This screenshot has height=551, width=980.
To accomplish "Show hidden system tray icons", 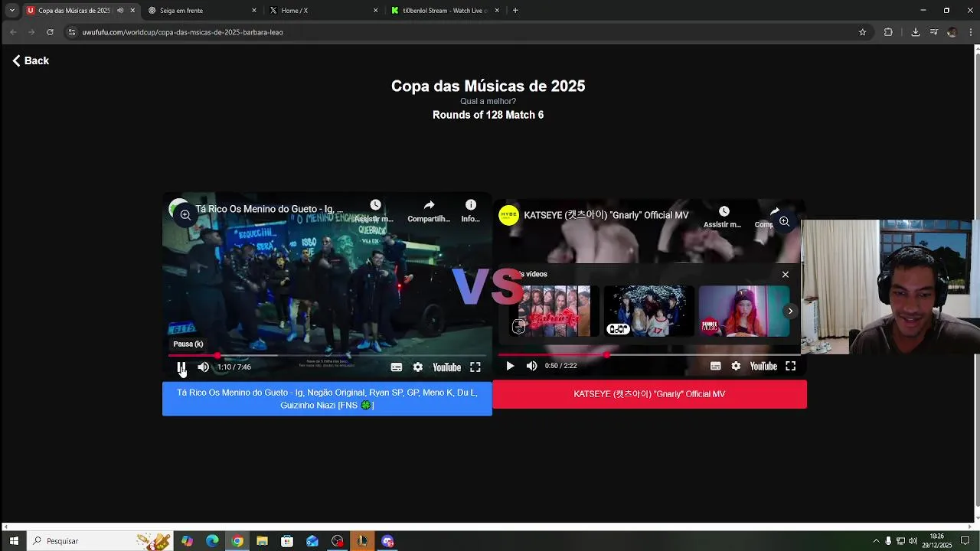I will (876, 541).
